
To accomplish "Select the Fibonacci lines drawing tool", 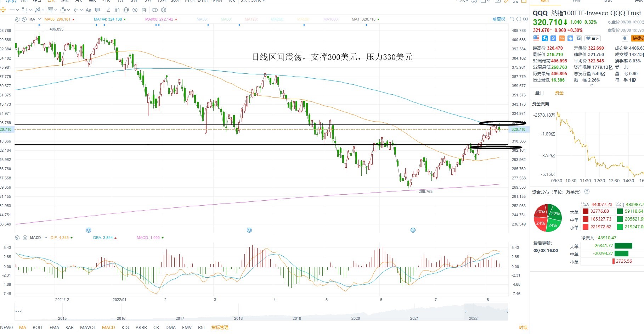I will click(50, 10).
